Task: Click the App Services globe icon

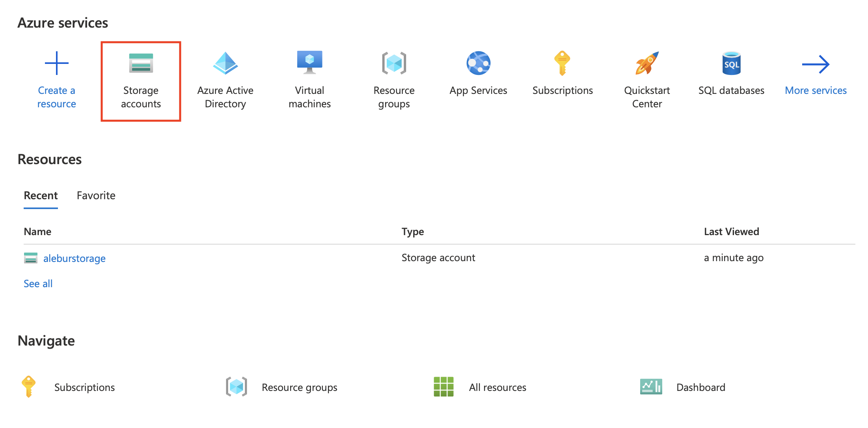Action: pyautogui.click(x=478, y=63)
